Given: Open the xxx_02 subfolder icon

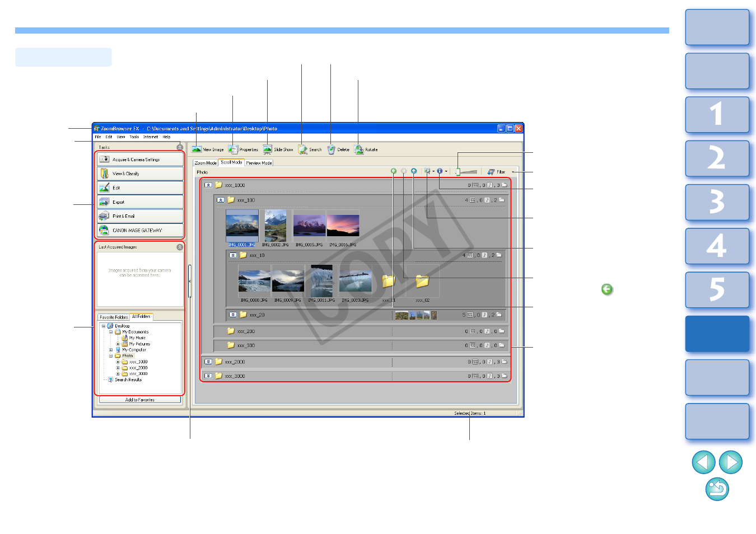Looking at the screenshot, I should point(422,281).
